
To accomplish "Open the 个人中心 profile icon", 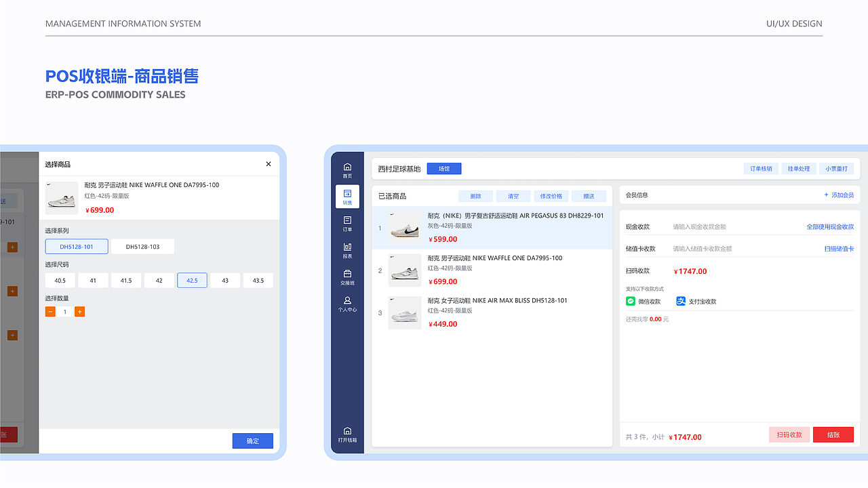I will click(x=348, y=300).
